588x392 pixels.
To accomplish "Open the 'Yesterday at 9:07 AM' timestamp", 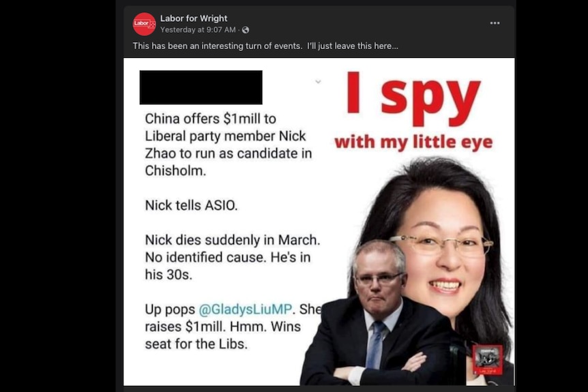I will 198,30.
